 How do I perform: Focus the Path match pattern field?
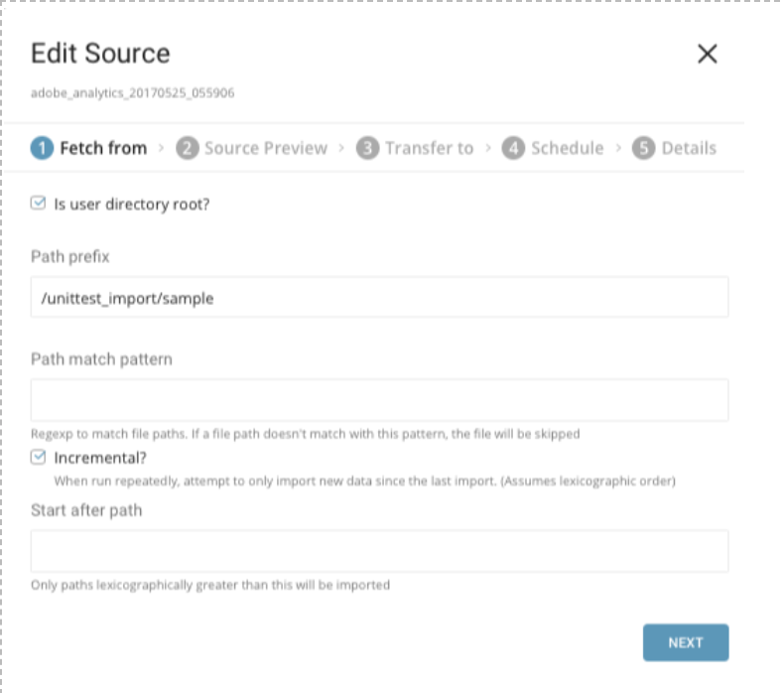[x=379, y=399]
